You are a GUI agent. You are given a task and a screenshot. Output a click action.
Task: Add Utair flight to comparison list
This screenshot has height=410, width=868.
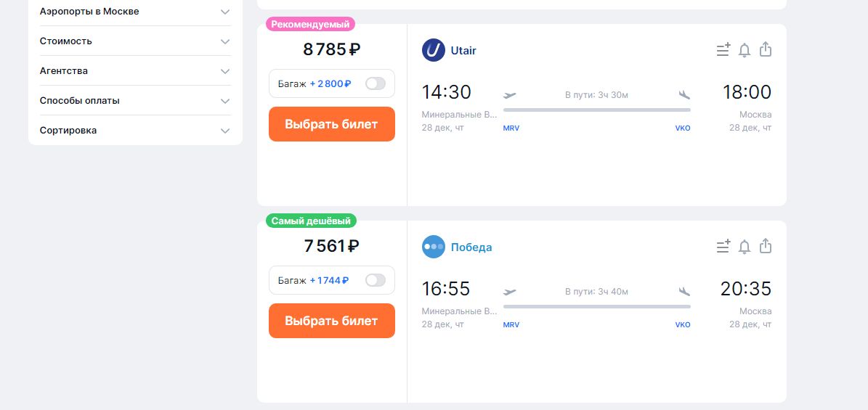click(723, 50)
